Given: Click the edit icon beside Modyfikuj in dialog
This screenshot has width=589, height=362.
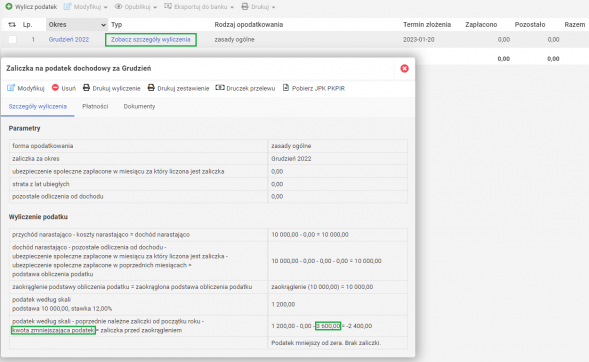Looking at the screenshot, I should coord(11,88).
